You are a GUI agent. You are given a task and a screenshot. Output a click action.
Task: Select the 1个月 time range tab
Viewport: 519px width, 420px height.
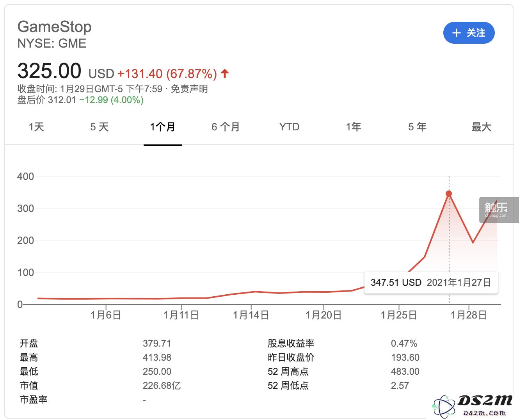[163, 127]
